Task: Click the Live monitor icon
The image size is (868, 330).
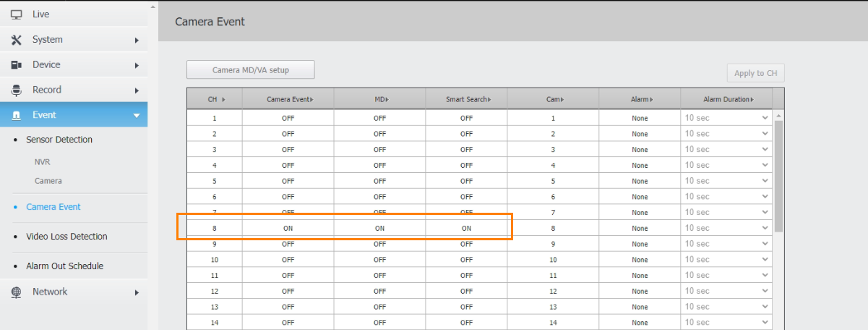Action: pyautogui.click(x=17, y=14)
